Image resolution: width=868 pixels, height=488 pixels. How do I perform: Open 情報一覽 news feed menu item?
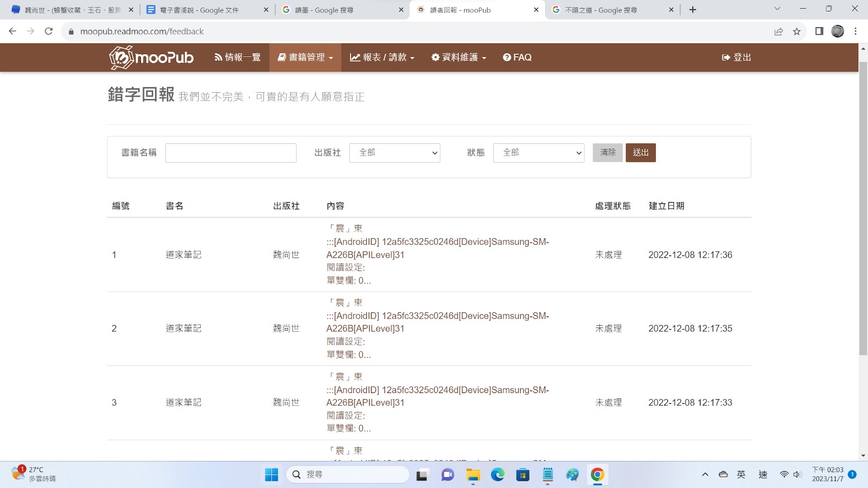238,57
